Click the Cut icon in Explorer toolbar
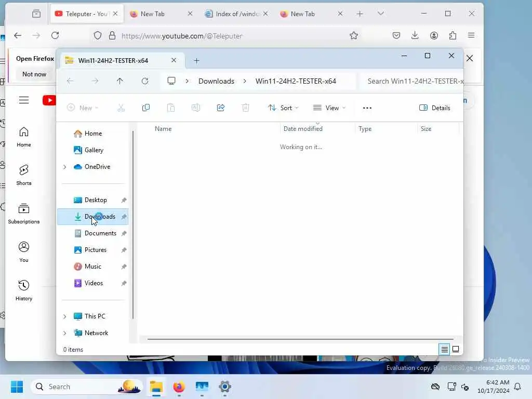Viewport: 532px width, 399px height. [121, 108]
